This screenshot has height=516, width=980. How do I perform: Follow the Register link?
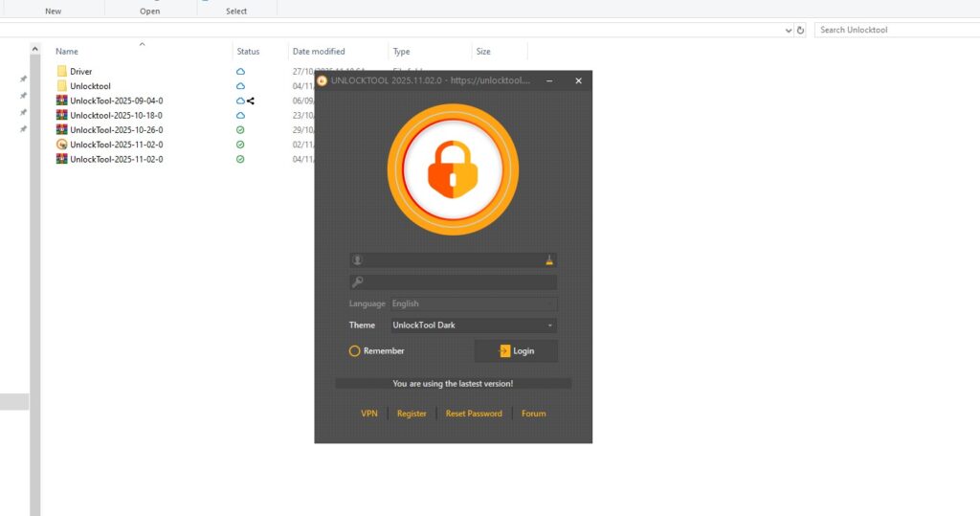[x=412, y=414]
